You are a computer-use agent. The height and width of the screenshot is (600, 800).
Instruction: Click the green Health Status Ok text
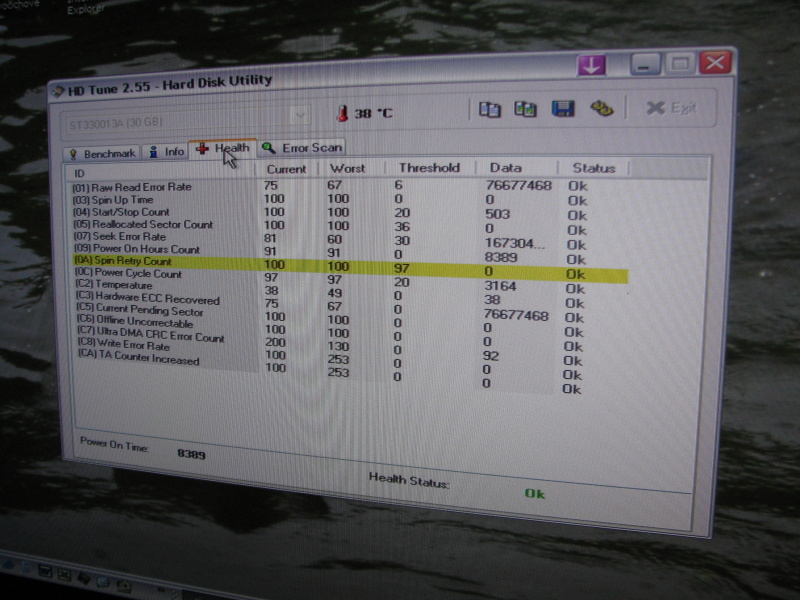coord(535,493)
